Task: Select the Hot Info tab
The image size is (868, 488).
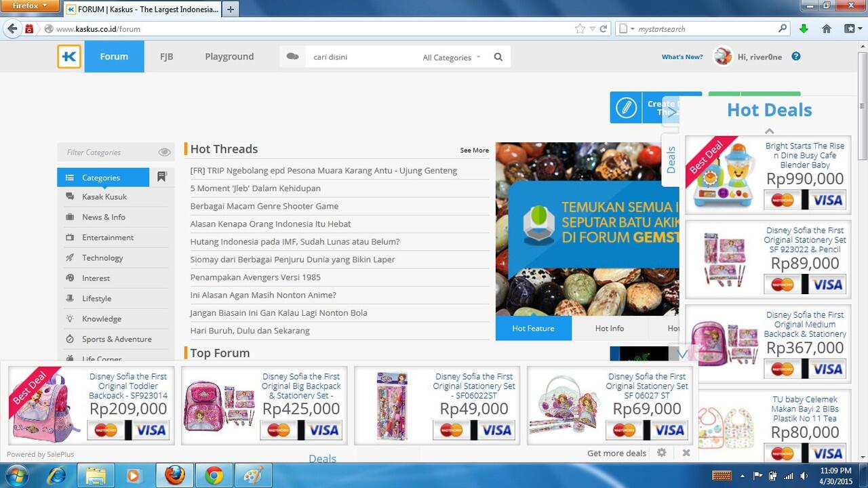Action: pyautogui.click(x=610, y=328)
